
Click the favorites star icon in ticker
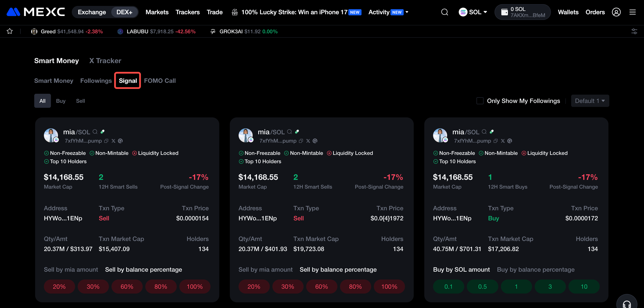coord(9,31)
